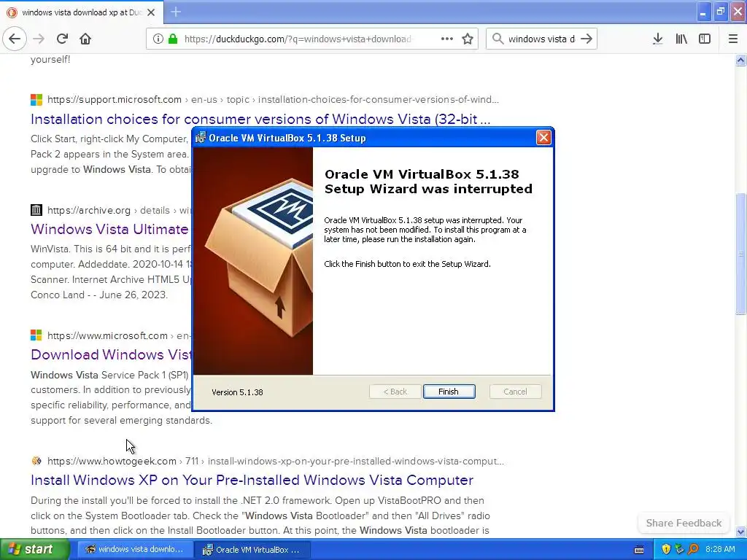747x560 pixels.
Task: Open the browser home page icon
Action: point(85,39)
